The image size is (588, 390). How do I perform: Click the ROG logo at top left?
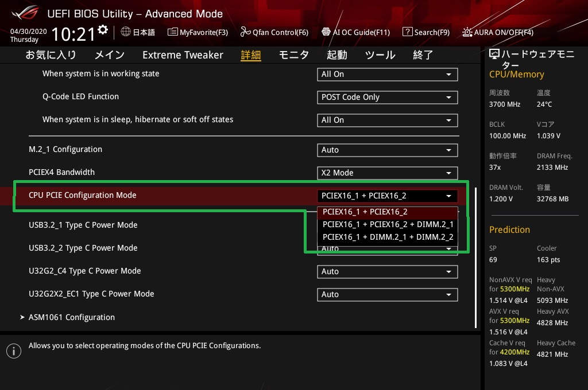[25, 13]
